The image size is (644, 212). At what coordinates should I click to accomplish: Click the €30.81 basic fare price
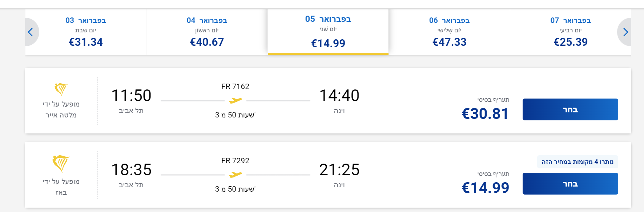485,114
